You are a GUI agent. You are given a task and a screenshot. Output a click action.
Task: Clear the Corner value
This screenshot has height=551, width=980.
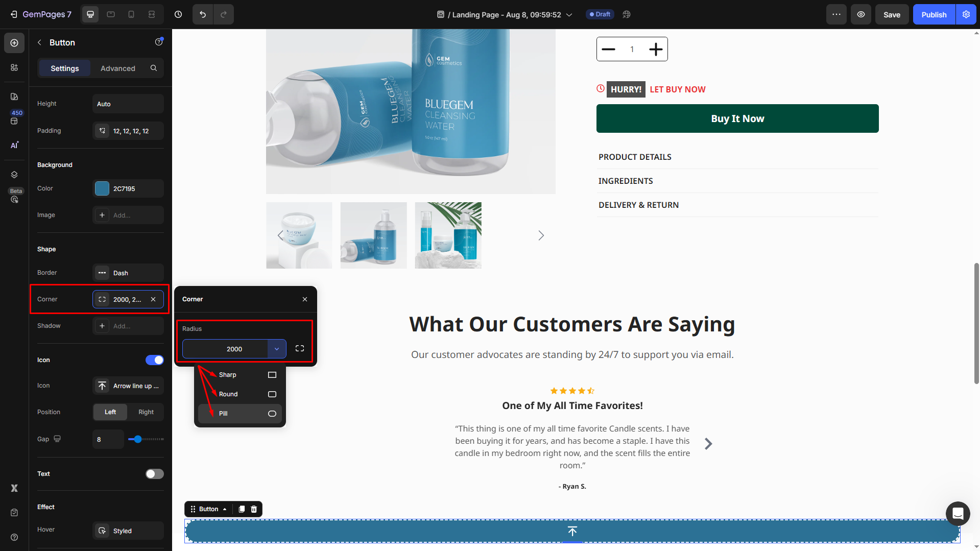tap(153, 299)
